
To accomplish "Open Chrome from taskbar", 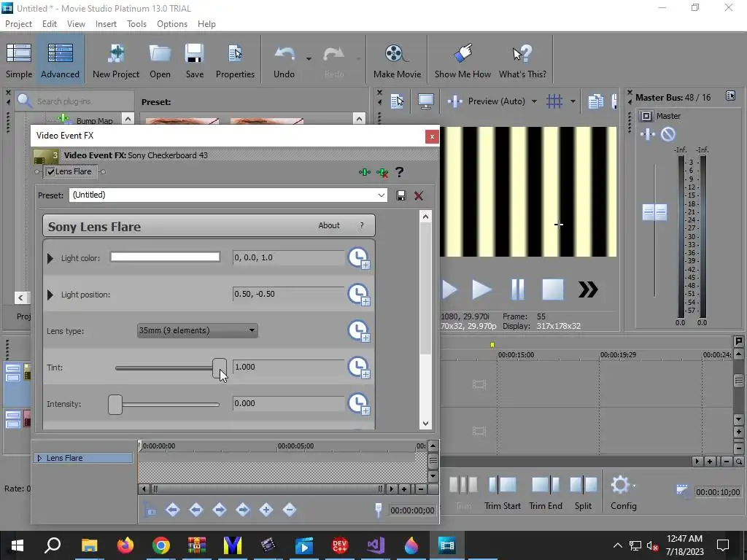I will 161,545.
